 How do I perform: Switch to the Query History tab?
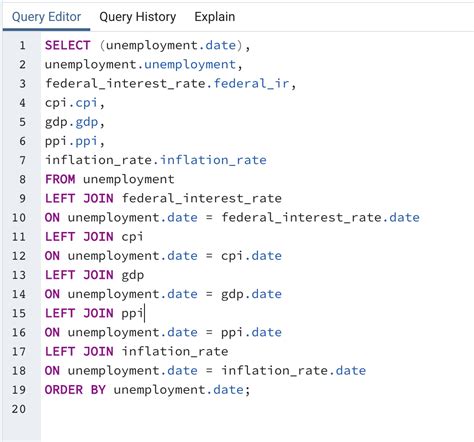138,17
